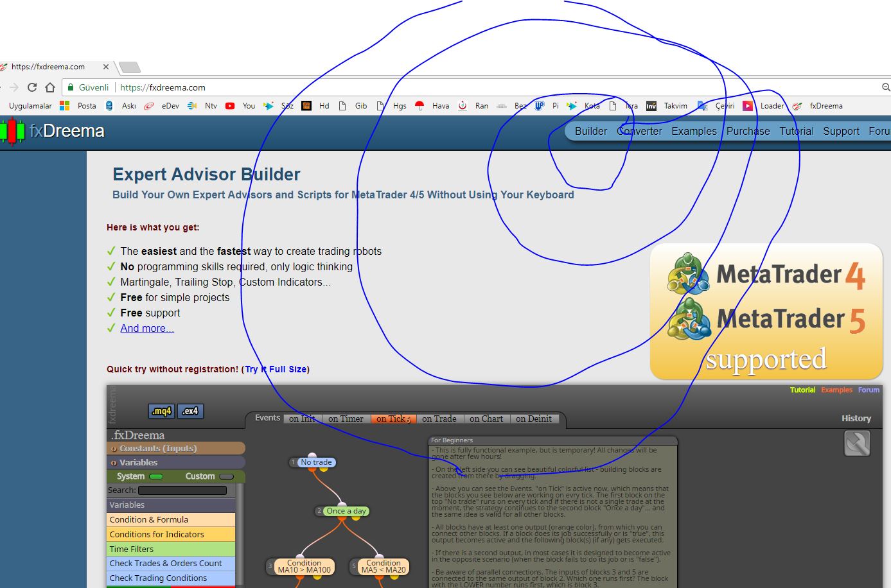The width and height of the screenshot is (891, 588).
Task: Click the green secure padlock icon
Action: [71, 87]
